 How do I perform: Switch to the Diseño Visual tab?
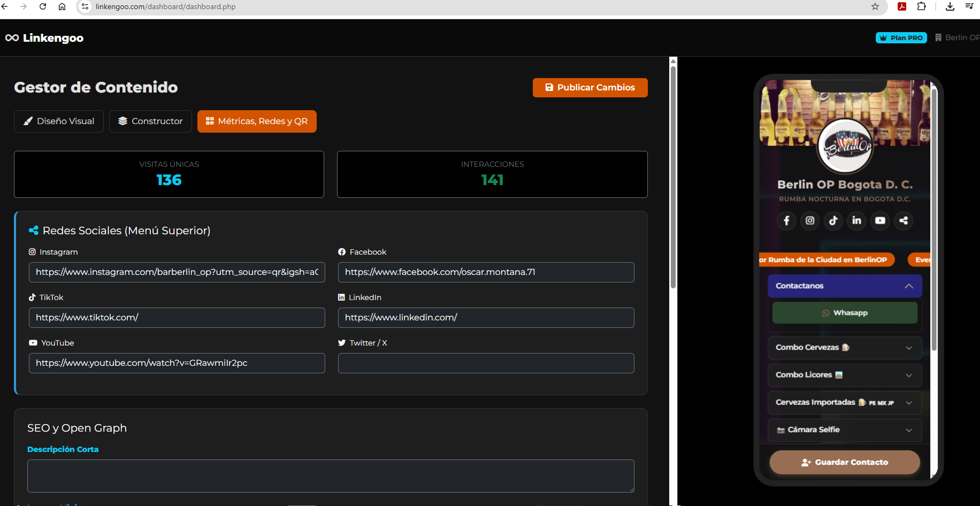(x=59, y=121)
